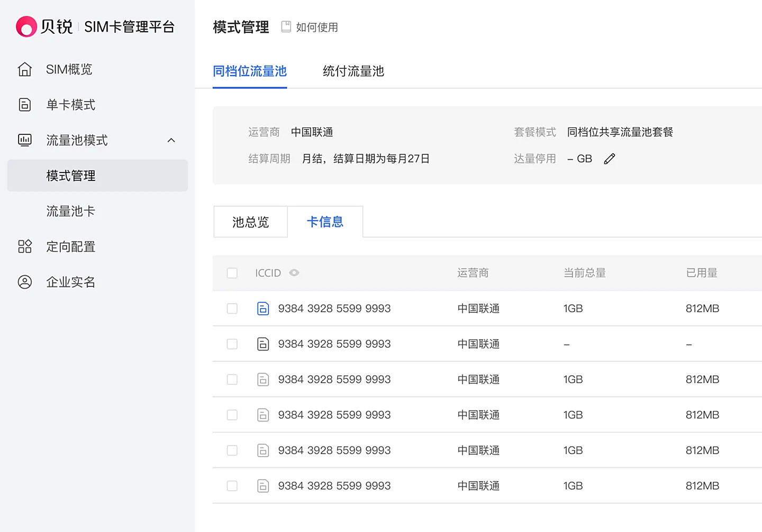Tick the checkbox on the first card row
Viewport: 762px width, 532px height.
tap(232, 309)
